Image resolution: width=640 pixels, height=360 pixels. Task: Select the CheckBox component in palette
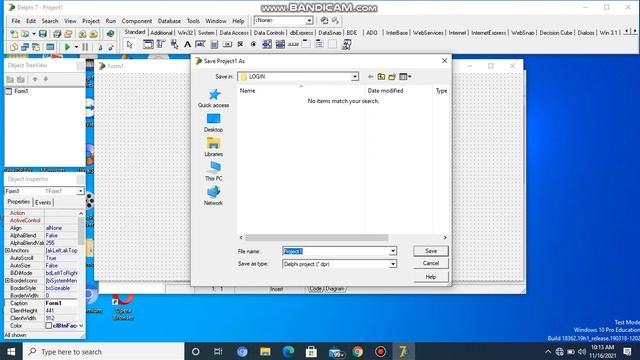tap(240, 44)
